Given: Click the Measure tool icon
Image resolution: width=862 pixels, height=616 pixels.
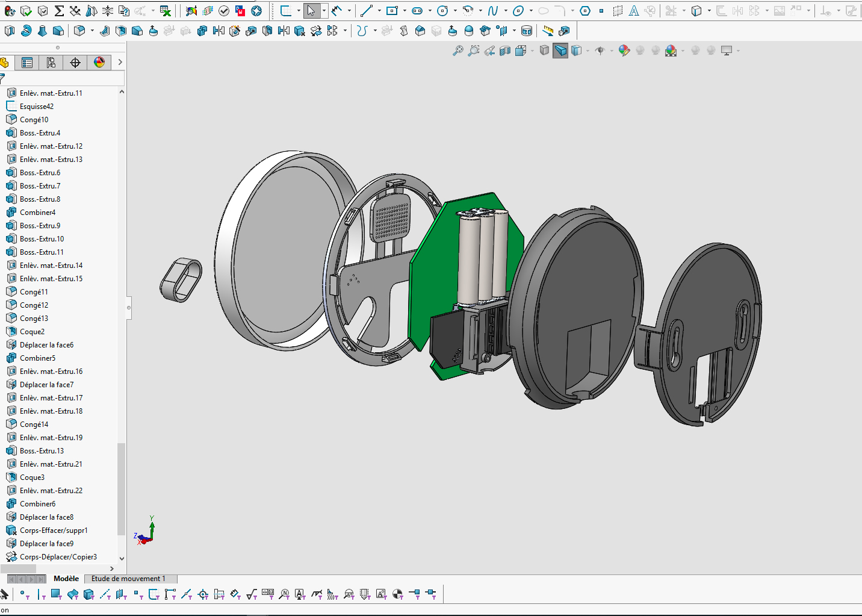Looking at the screenshot, I should [547, 31].
